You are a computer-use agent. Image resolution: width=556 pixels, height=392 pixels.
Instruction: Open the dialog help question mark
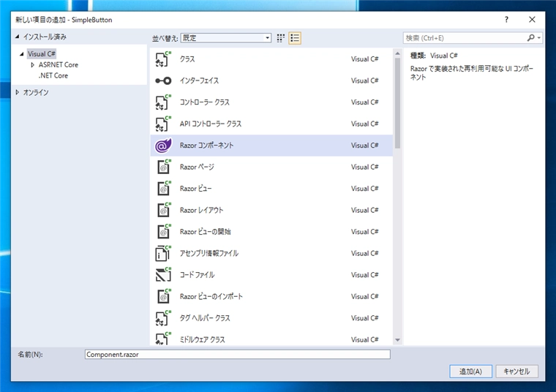pyautogui.click(x=506, y=20)
